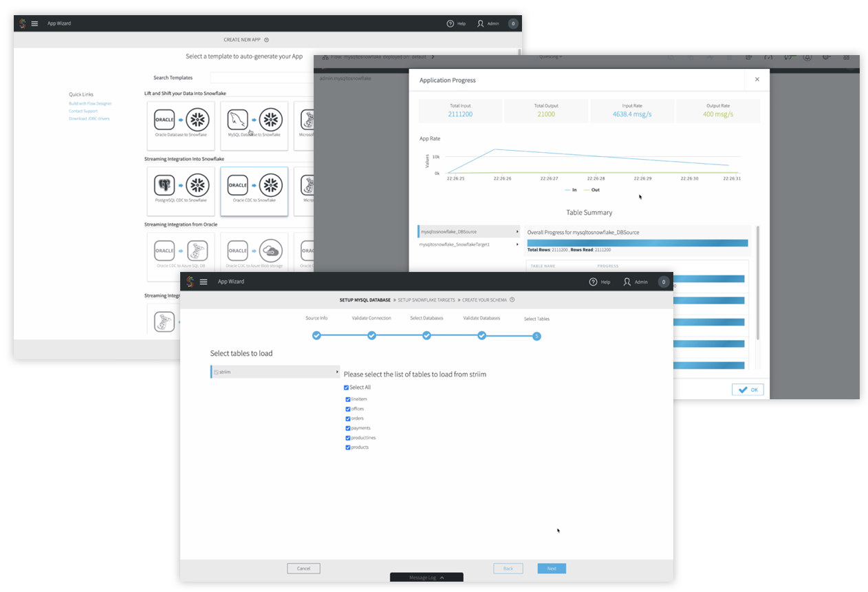Select the SETUP SNOWFLAKE TARGETS breadcrumb step

pyautogui.click(x=428, y=300)
